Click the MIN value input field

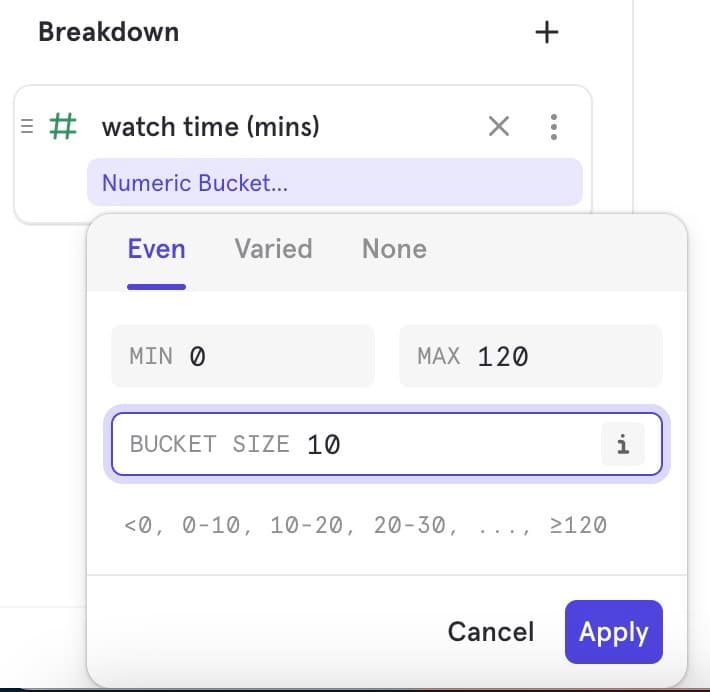pyautogui.click(x=243, y=356)
